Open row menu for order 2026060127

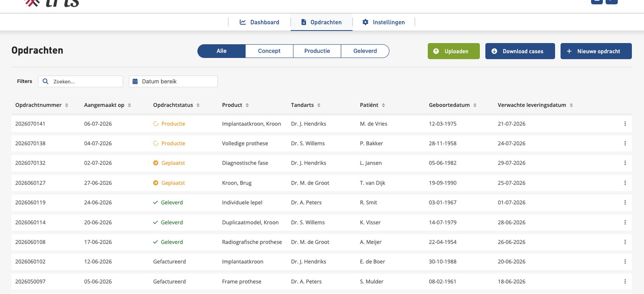pos(625,183)
